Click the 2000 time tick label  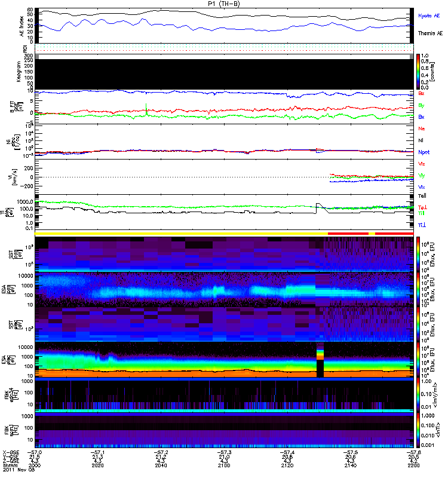point(35,465)
